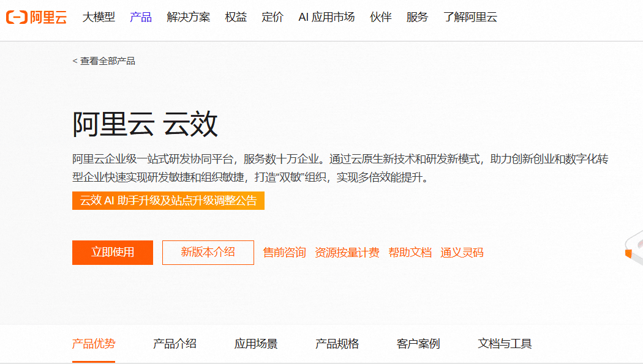This screenshot has height=364, width=643.
Task: Open 了解阿里云 in navigation
Action: pyautogui.click(x=470, y=17)
